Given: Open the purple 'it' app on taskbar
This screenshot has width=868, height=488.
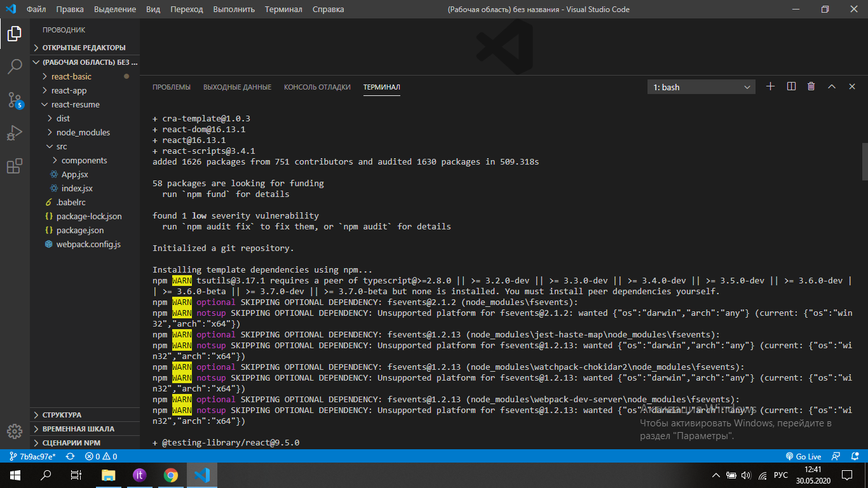Looking at the screenshot, I should click(x=140, y=475).
